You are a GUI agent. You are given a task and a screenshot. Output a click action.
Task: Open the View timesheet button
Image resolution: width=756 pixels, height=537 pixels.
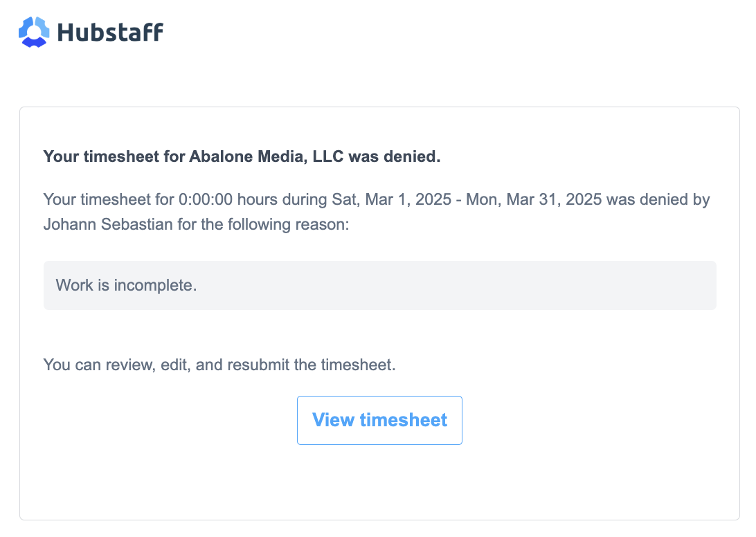(379, 420)
